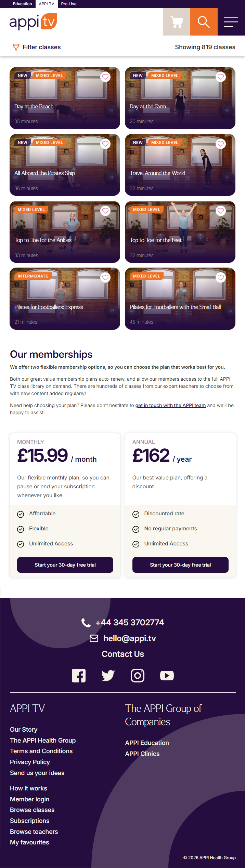
Task: Switch to the Pro Live tab
Action: [69, 4]
